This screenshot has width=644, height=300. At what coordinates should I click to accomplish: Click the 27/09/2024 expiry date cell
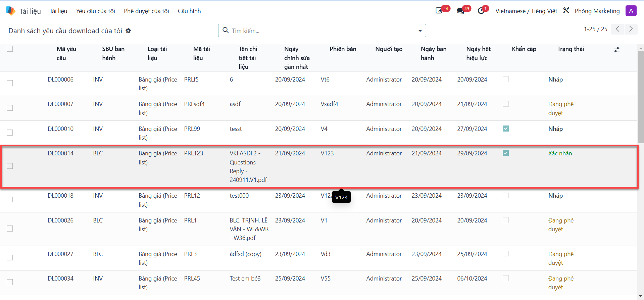pos(472,129)
